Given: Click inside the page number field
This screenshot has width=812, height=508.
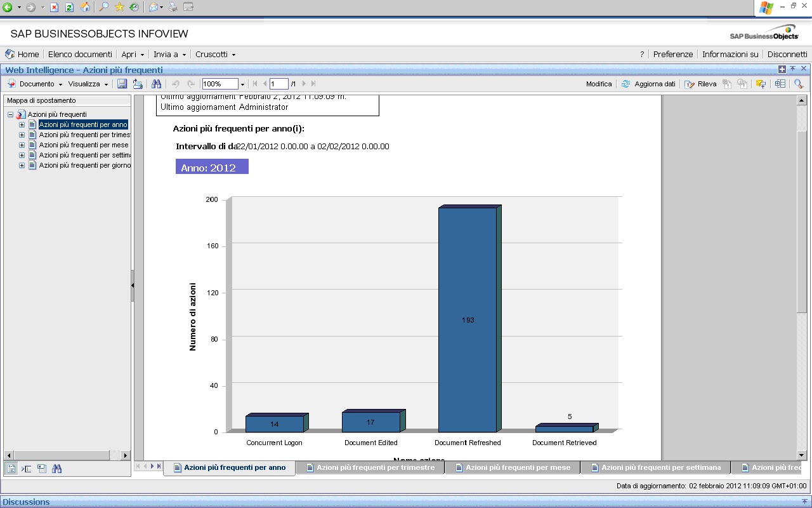Looking at the screenshot, I should (x=279, y=83).
